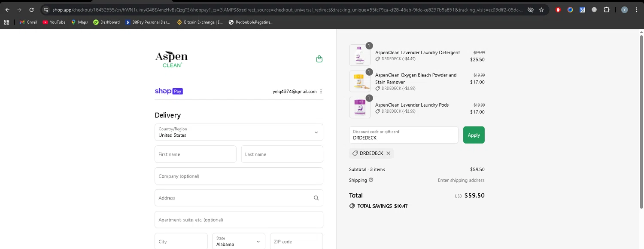
Task: Click the browser forward arrow
Action: pyautogui.click(x=19, y=9)
